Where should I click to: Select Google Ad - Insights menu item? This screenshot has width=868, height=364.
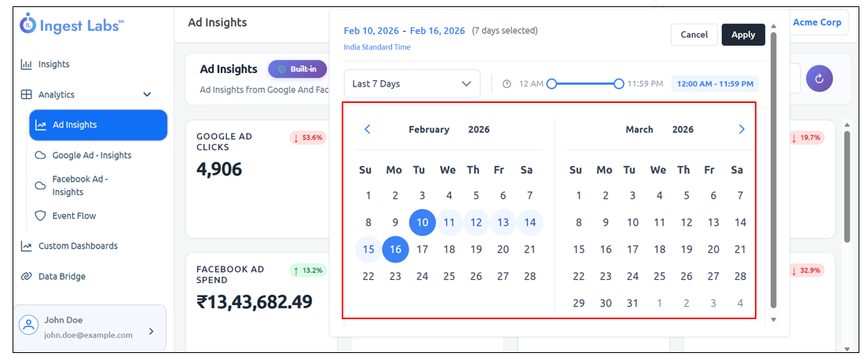[91, 156]
